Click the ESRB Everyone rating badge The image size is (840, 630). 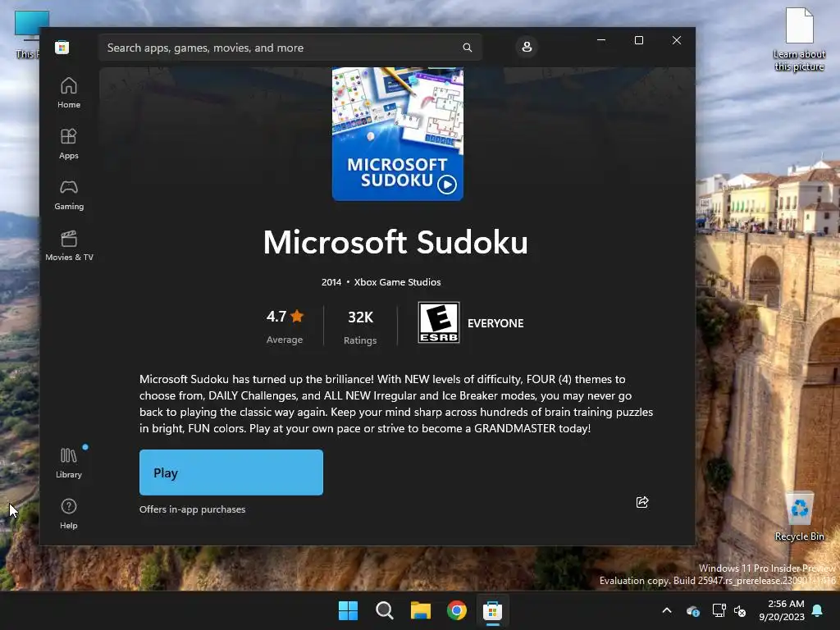click(438, 322)
